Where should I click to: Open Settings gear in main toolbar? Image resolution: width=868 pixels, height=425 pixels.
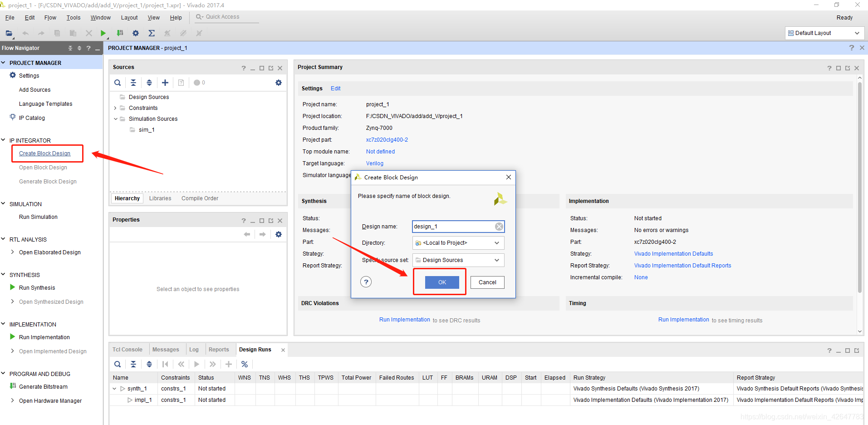[x=136, y=33]
